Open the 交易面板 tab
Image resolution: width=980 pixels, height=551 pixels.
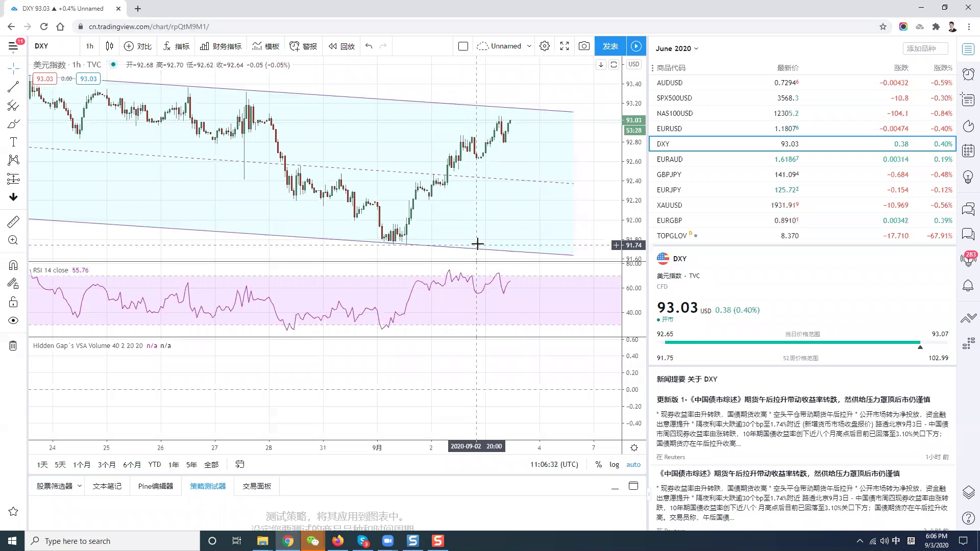(x=257, y=486)
